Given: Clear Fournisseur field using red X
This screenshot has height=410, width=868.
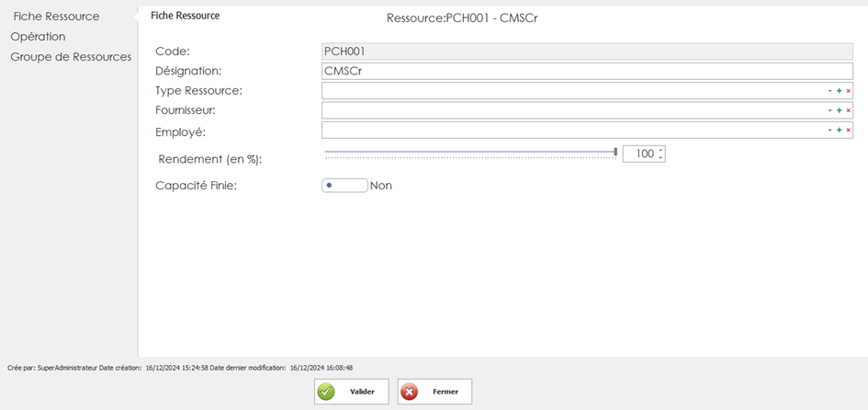Looking at the screenshot, I should pos(848,110).
